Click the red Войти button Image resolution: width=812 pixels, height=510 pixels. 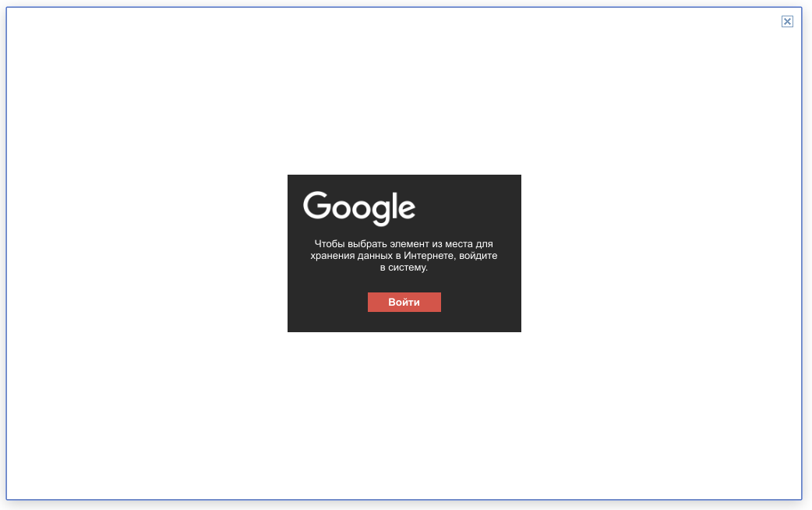pos(404,302)
